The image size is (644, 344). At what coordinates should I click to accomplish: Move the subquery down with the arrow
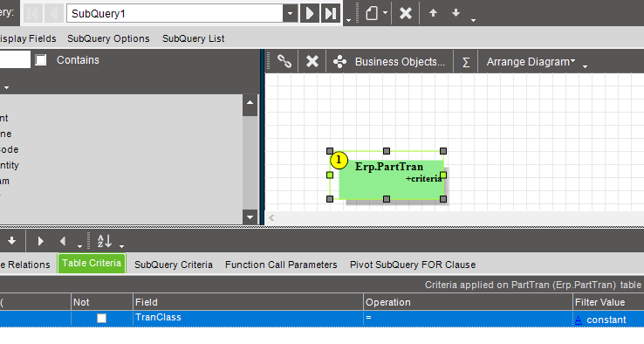456,13
